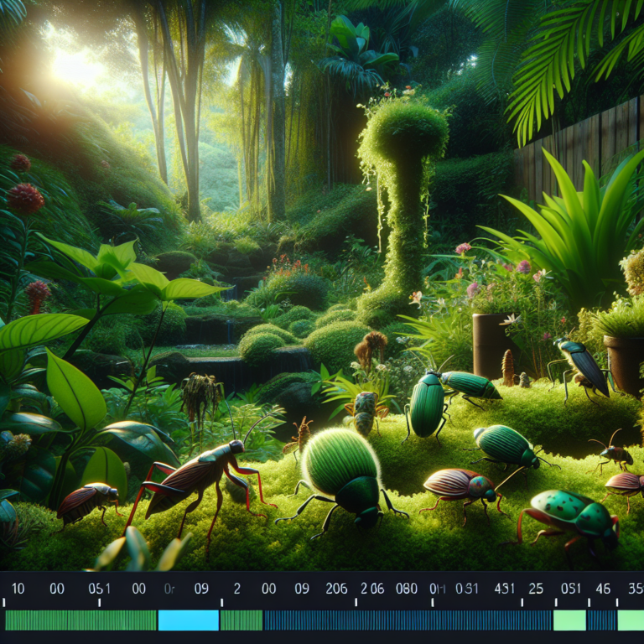644x644 pixels.
Task: Select the fuzzy green beetle in the center
Action: [x=342, y=479]
